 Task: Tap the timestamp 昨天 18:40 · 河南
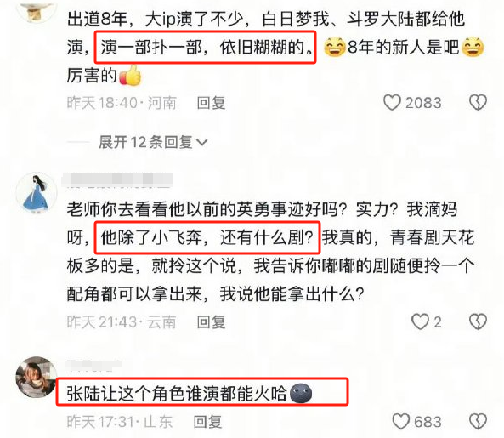(x=122, y=103)
